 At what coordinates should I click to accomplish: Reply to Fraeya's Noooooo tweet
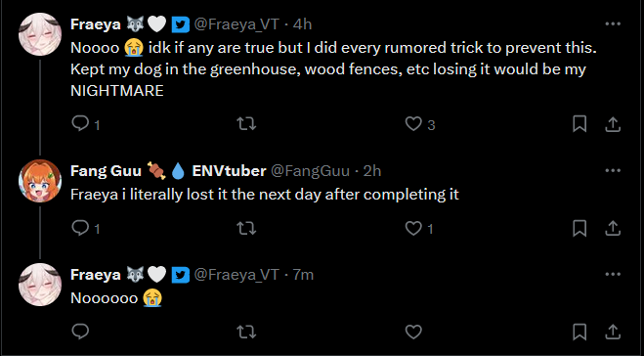click(x=80, y=332)
